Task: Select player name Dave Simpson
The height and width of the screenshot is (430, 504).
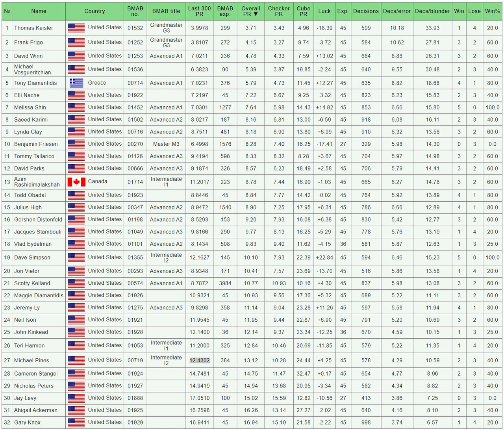Action: coord(32,258)
